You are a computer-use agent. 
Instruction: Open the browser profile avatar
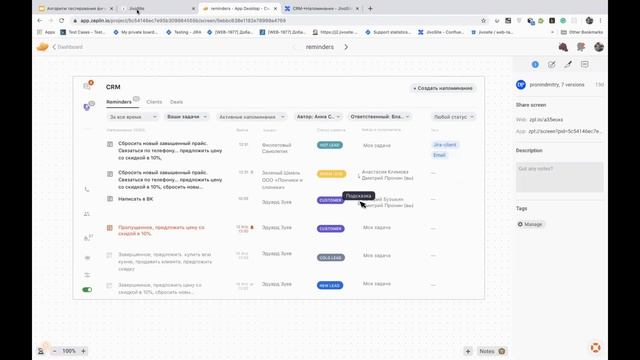click(589, 20)
